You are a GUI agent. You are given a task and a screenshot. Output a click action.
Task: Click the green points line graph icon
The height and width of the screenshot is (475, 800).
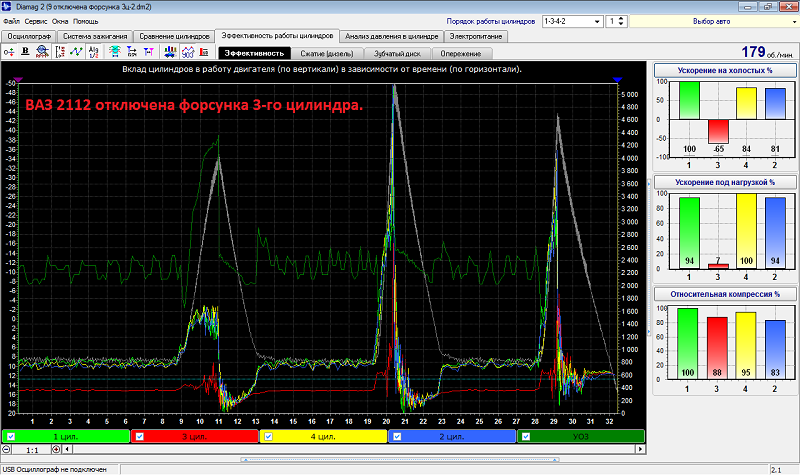(77, 52)
